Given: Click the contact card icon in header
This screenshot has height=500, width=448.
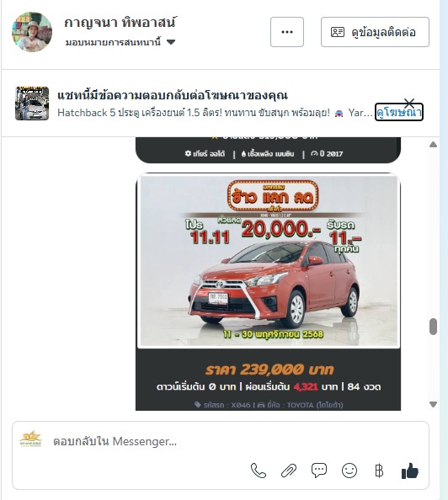Looking at the screenshot, I should click(x=338, y=32).
